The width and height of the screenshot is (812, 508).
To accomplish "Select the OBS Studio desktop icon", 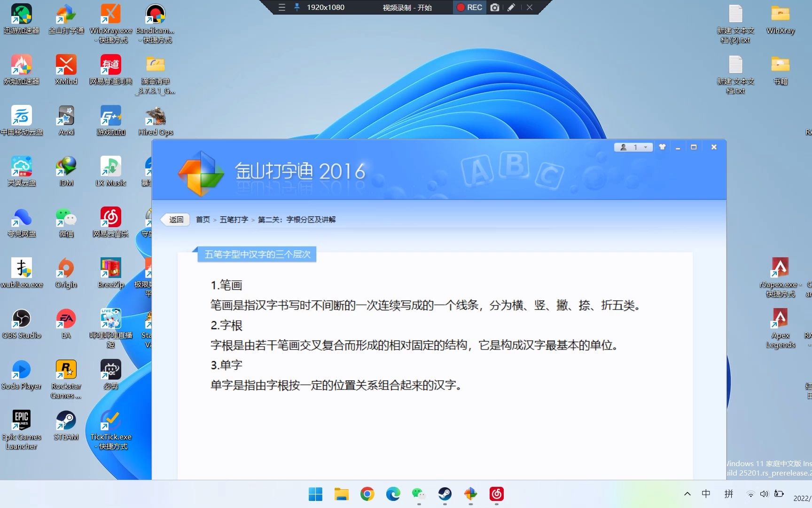I will tap(22, 324).
